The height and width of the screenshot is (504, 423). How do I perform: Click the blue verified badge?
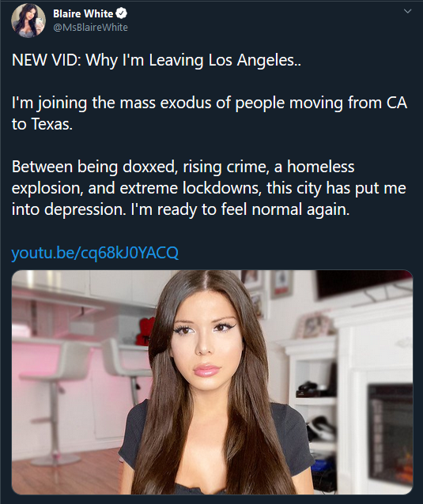[x=121, y=13]
